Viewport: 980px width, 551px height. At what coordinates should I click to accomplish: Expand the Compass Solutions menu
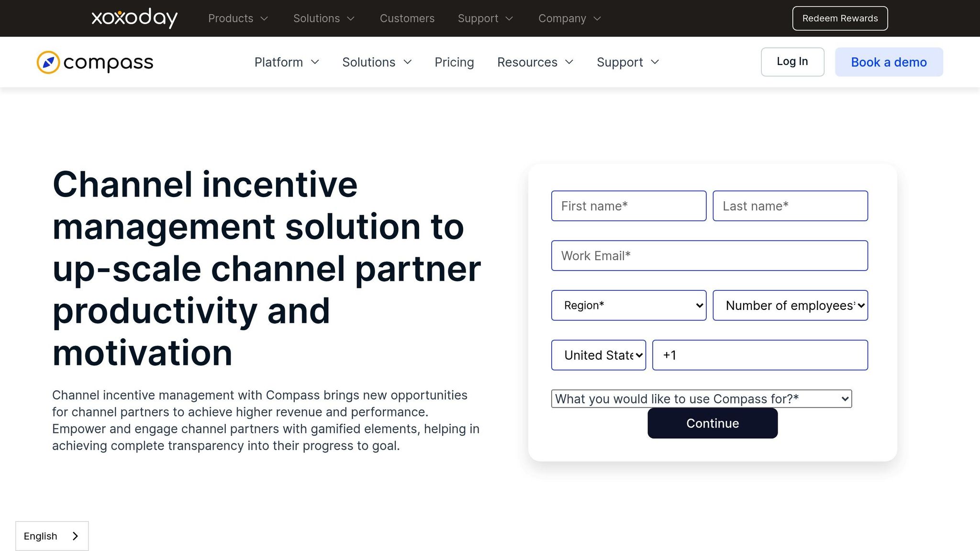(x=377, y=62)
